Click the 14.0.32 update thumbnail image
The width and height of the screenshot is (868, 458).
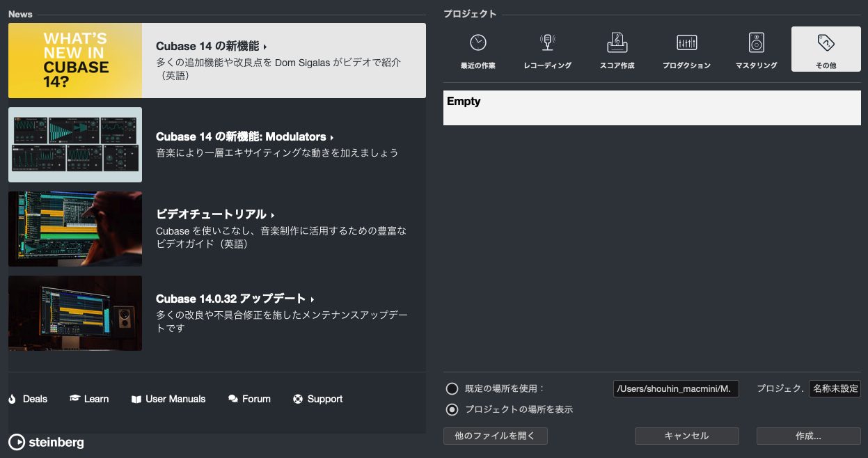click(75, 313)
